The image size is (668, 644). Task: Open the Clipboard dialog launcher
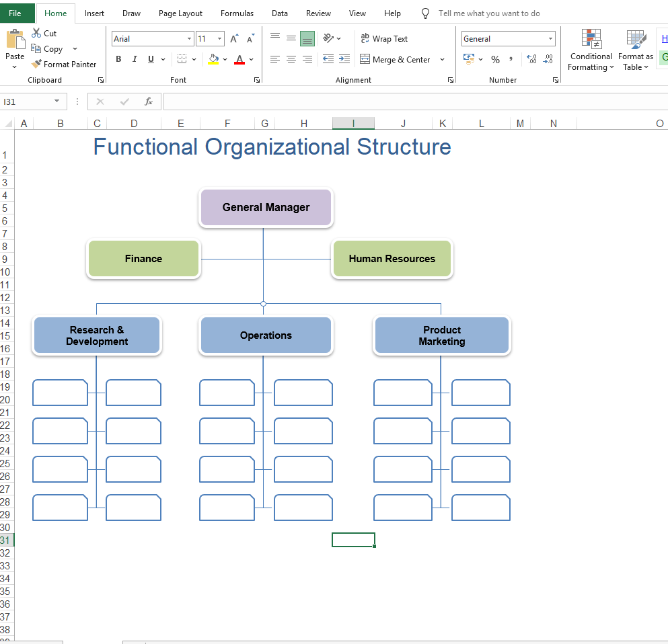[101, 80]
